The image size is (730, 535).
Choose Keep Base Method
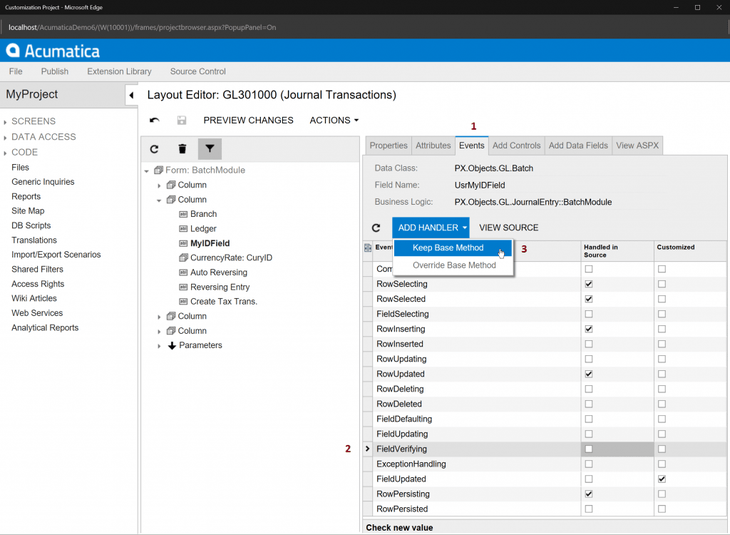[x=453, y=248]
